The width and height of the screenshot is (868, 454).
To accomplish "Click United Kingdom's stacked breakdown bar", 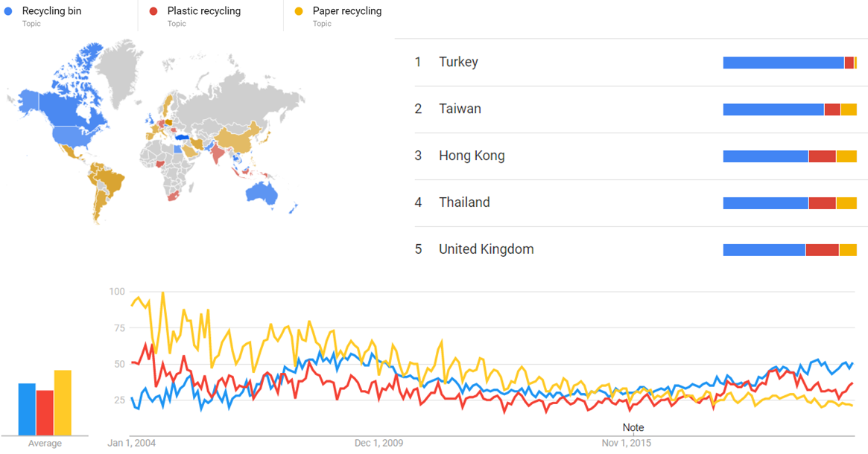I will tap(790, 250).
